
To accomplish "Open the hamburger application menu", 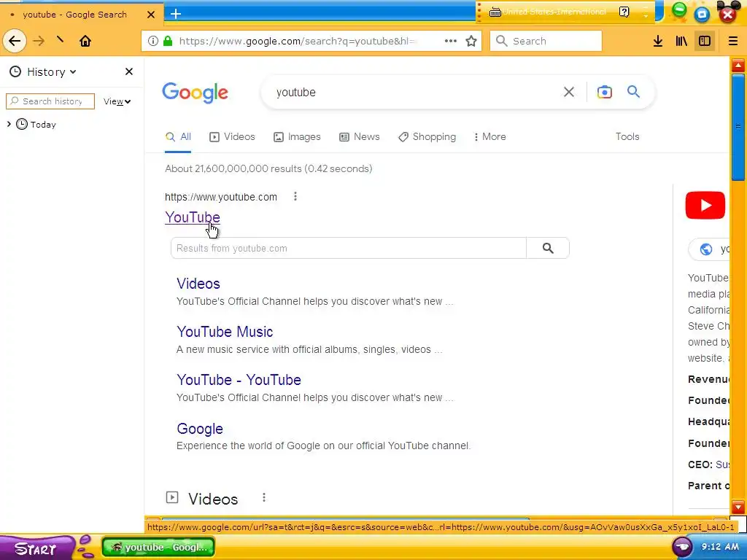I will tap(733, 41).
